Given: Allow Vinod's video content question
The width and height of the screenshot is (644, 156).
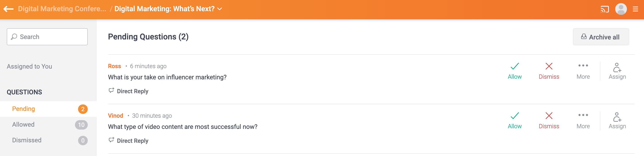Looking at the screenshot, I should click(514, 120).
